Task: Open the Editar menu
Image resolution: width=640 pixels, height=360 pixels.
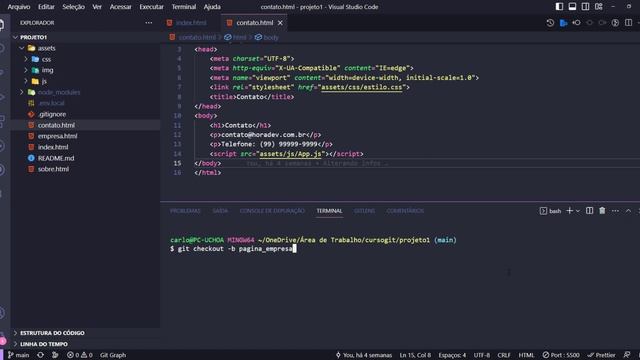Action: click(46, 7)
